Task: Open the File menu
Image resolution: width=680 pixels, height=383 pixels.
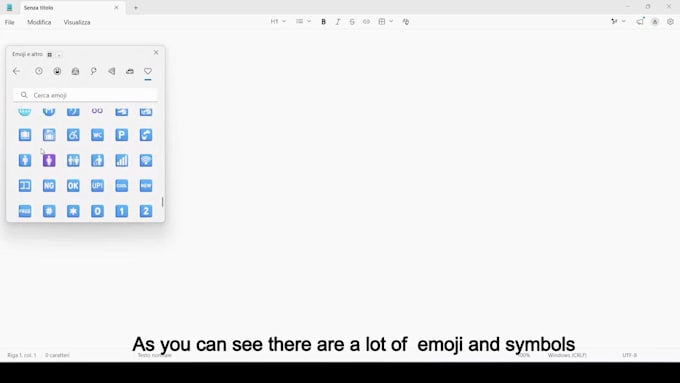Action: 10,22
